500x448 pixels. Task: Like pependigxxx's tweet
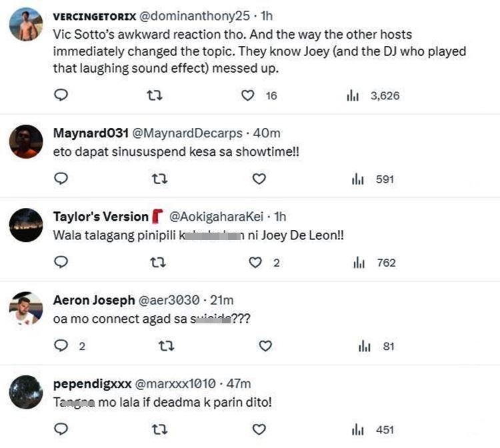tap(259, 429)
